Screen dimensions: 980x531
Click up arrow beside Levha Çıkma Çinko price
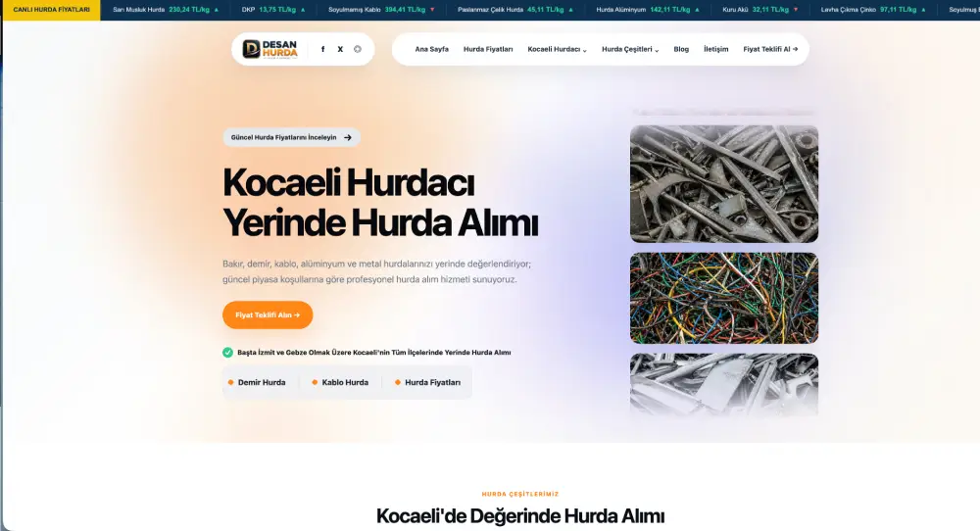pos(923,10)
